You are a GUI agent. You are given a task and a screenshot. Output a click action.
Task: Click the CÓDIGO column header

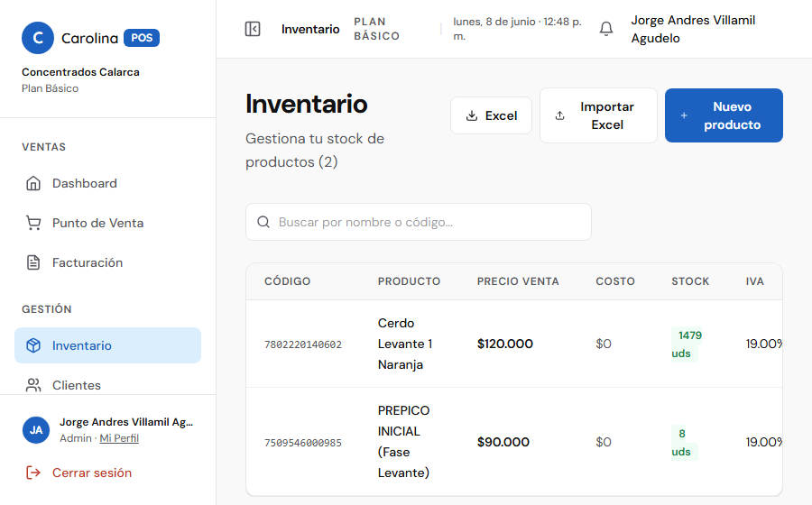[288, 281]
